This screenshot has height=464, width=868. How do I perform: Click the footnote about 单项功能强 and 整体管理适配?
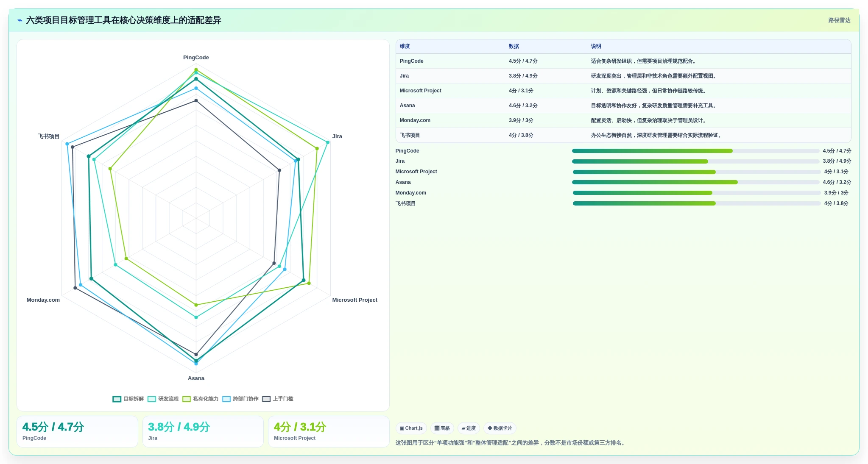511,443
